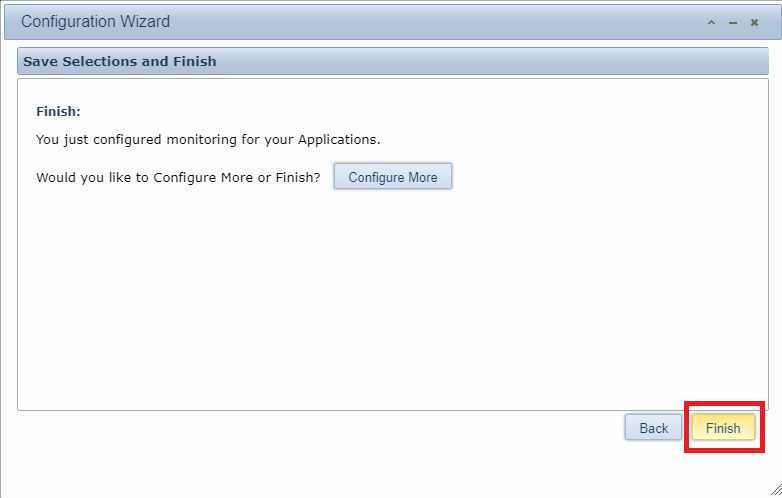Close the Configuration Wizard with the X icon

[x=755, y=22]
